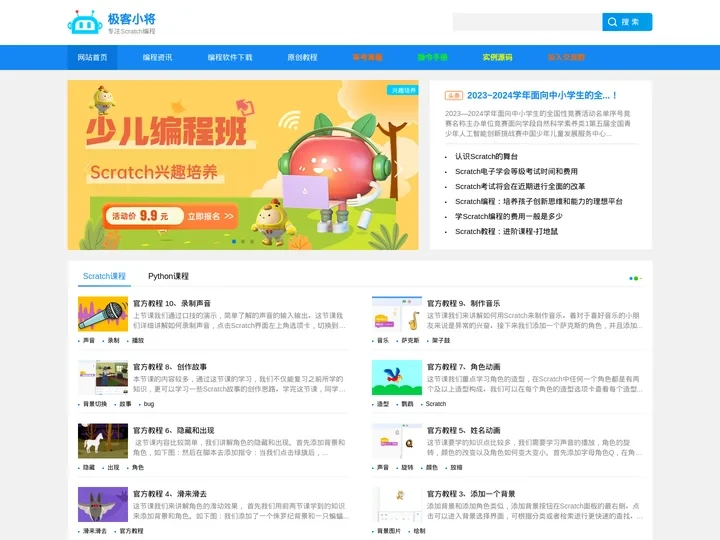The width and height of the screenshot is (720, 540).
Task: Click the 旋转 tag under 姓名动画
Action: [407, 467]
